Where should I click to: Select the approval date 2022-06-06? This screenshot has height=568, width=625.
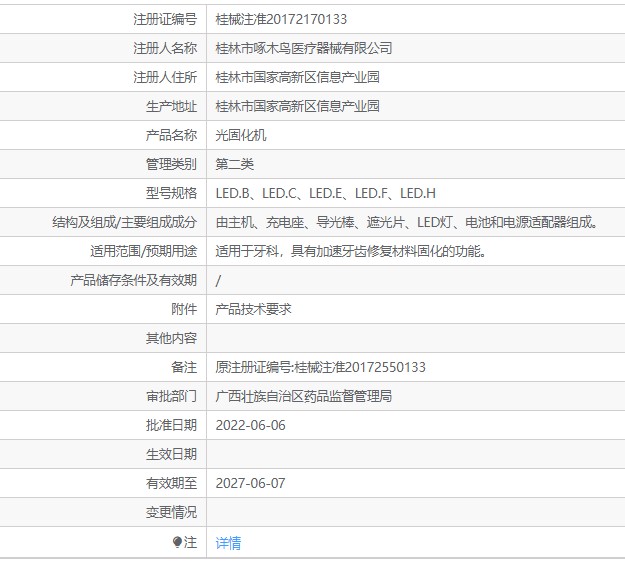(x=250, y=425)
